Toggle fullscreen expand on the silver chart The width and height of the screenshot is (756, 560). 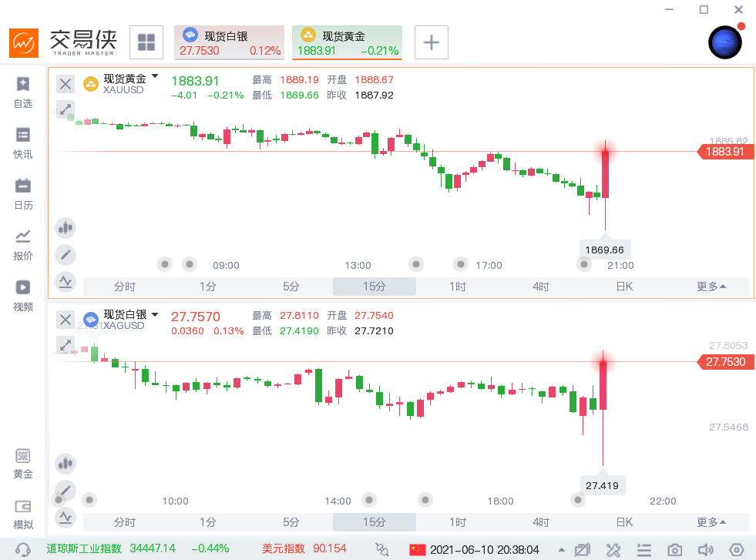(x=66, y=344)
